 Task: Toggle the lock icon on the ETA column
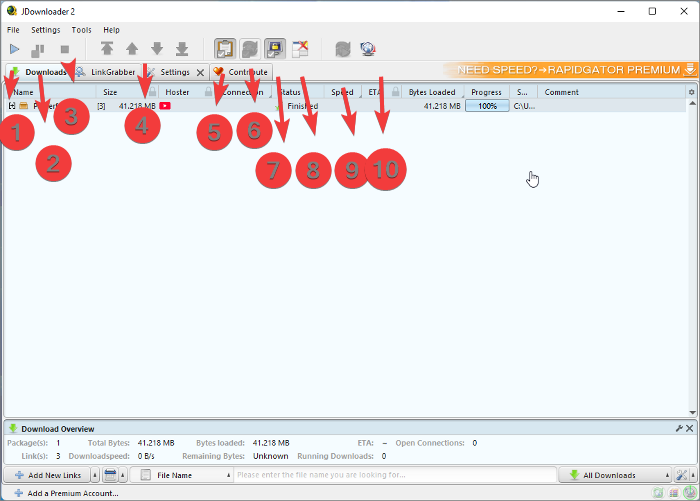pyautogui.click(x=395, y=92)
